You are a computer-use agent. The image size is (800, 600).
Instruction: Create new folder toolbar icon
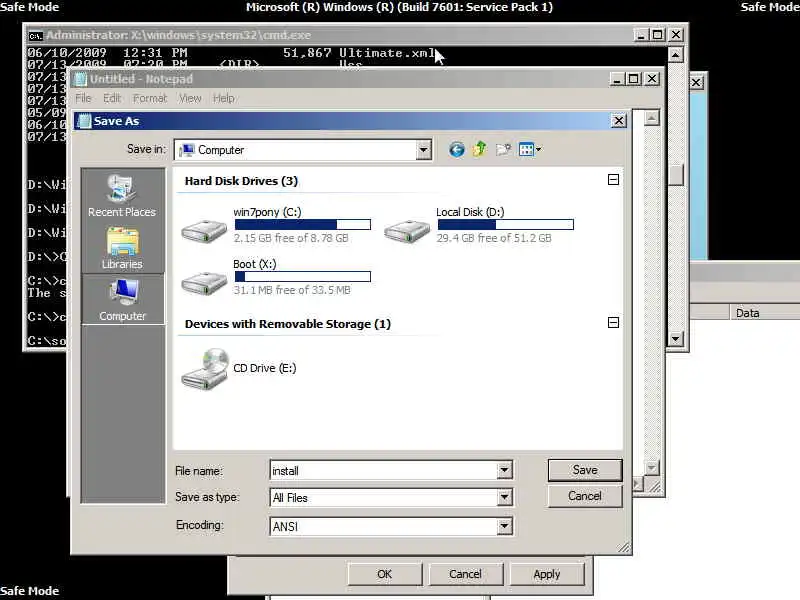coord(503,149)
